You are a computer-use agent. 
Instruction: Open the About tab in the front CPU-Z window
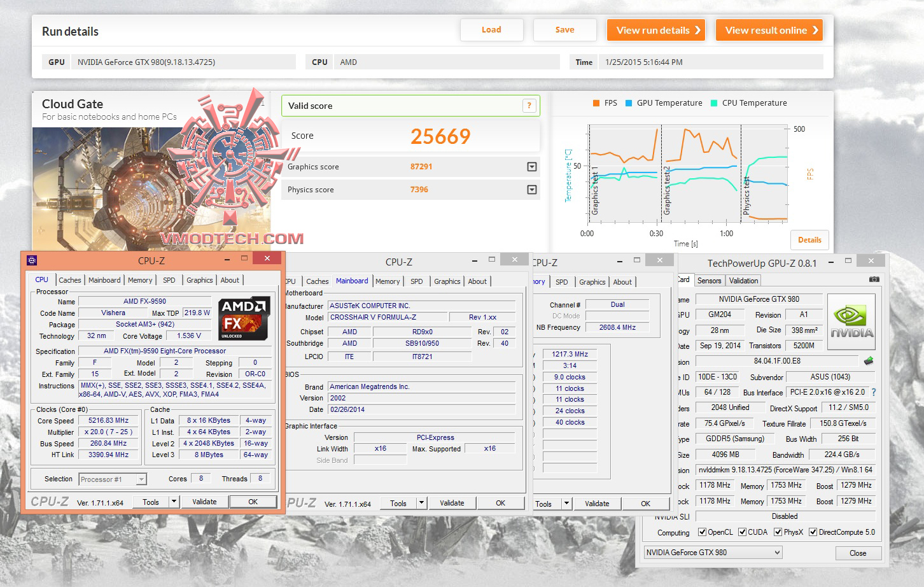tap(230, 280)
